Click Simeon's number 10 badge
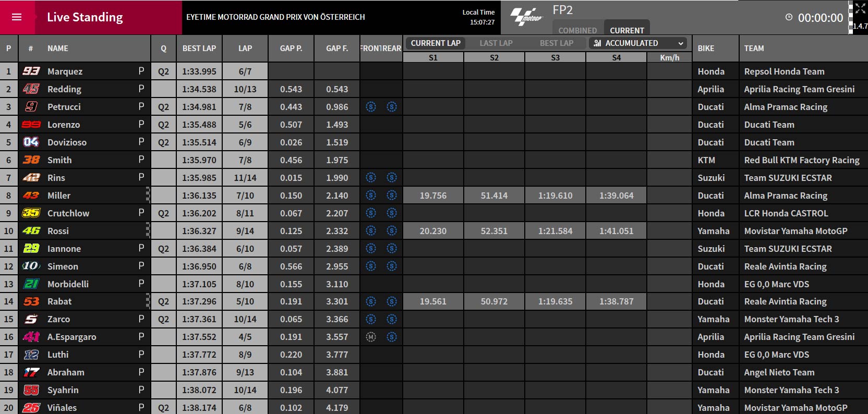 pos(31,266)
